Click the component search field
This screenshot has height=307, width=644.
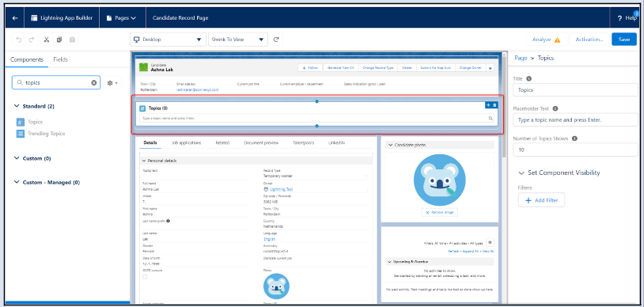(x=56, y=82)
